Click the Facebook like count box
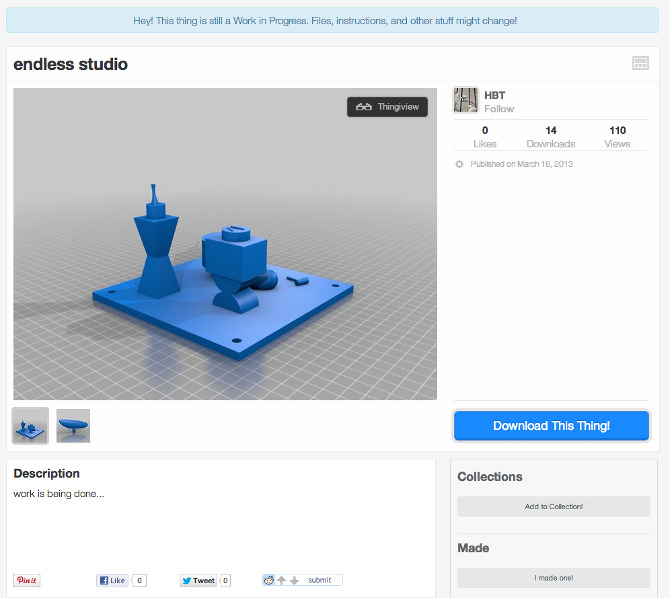This screenshot has width=670, height=598. pos(140,580)
